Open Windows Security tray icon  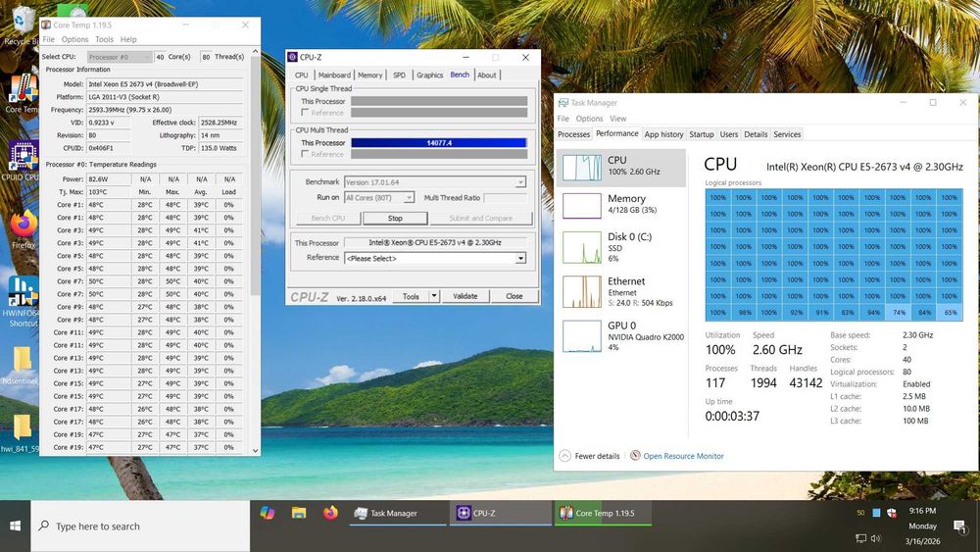coord(892,513)
